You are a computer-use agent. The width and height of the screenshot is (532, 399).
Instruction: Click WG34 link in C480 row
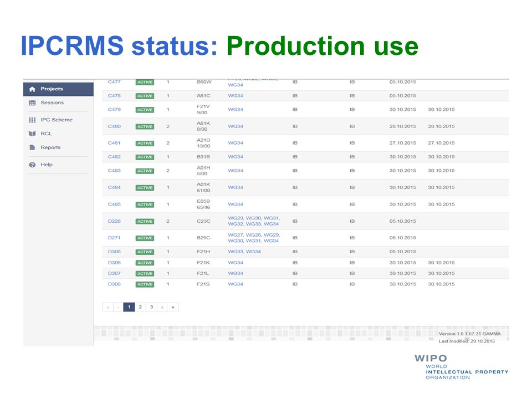236,126
